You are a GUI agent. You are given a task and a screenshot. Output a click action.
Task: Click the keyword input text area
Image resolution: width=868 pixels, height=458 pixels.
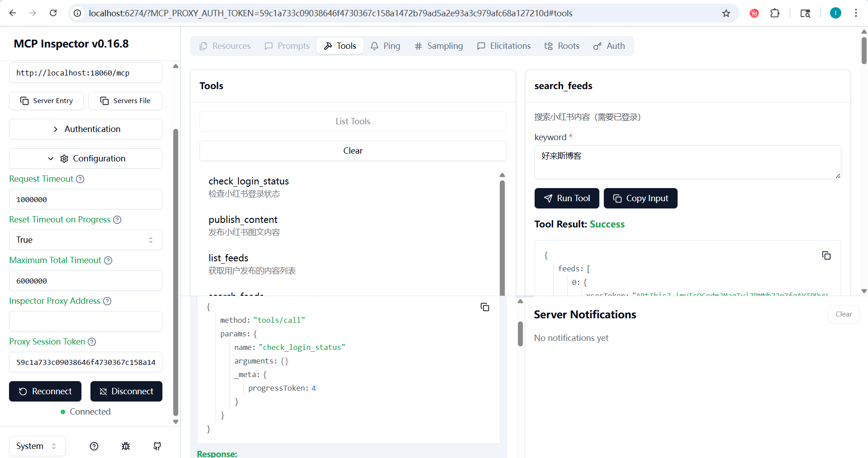pyautogui.click(x=687, y=162)
